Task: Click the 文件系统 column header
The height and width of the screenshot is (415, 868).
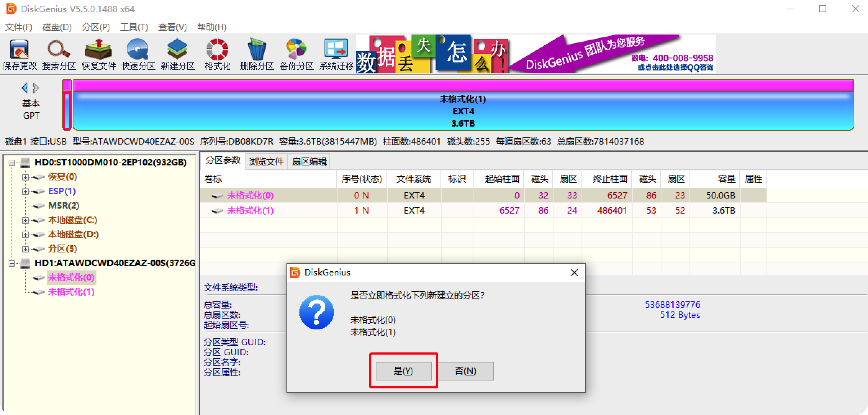Action: point(414,179)
